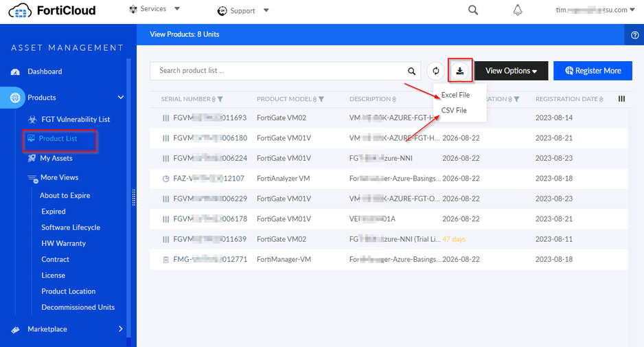Click the icon on FGVM…006229 row
This screenshot has height=347, width=644.
[165, 199]
